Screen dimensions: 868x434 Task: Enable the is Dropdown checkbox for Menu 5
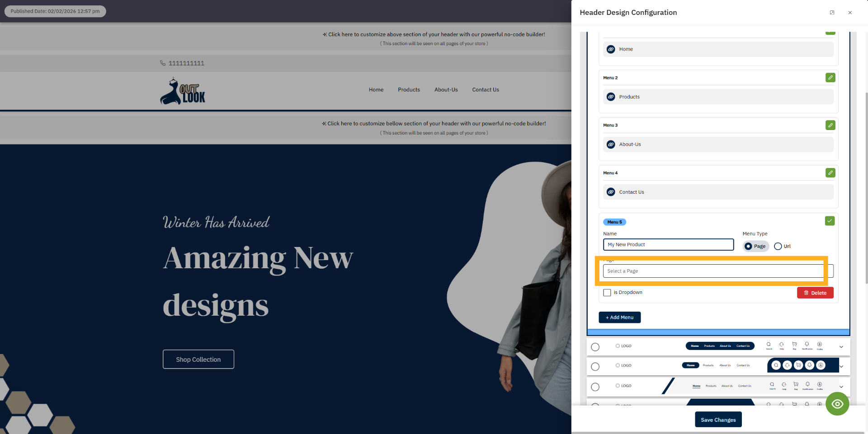tap(607, 292)
